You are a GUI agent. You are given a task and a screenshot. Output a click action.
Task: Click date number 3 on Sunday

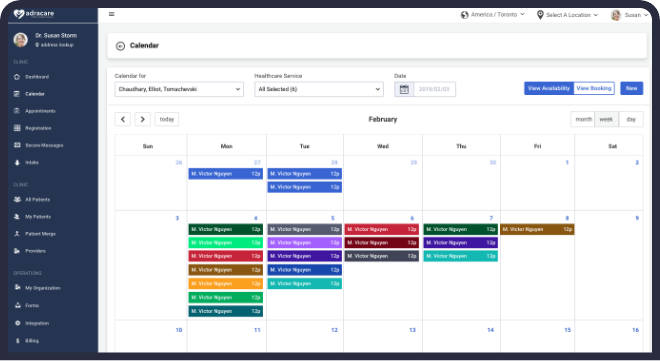click(x=177, y=218)
